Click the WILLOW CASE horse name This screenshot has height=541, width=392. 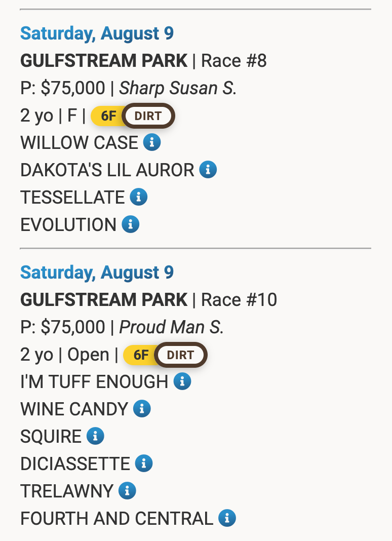(79, 143)
